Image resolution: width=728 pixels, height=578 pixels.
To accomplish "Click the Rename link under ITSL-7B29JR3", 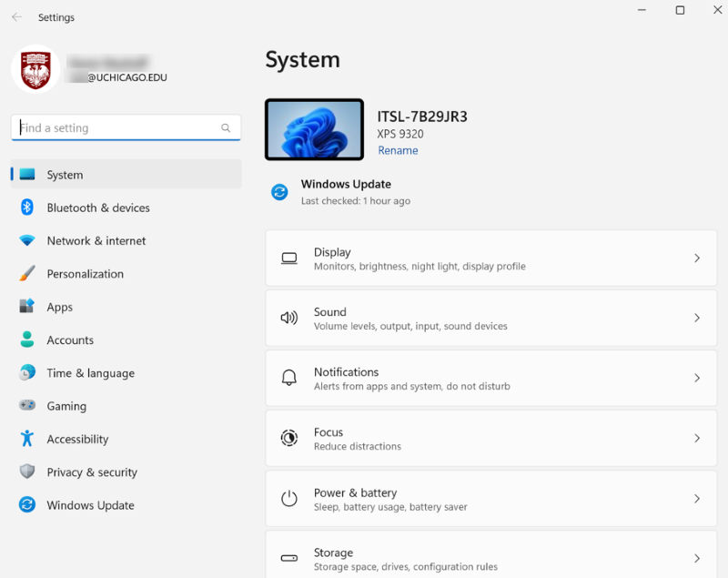I will pos(398,149).
